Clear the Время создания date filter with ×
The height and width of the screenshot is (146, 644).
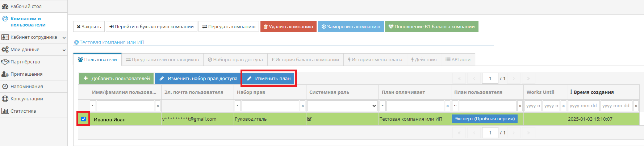click(x=636, y=106)
